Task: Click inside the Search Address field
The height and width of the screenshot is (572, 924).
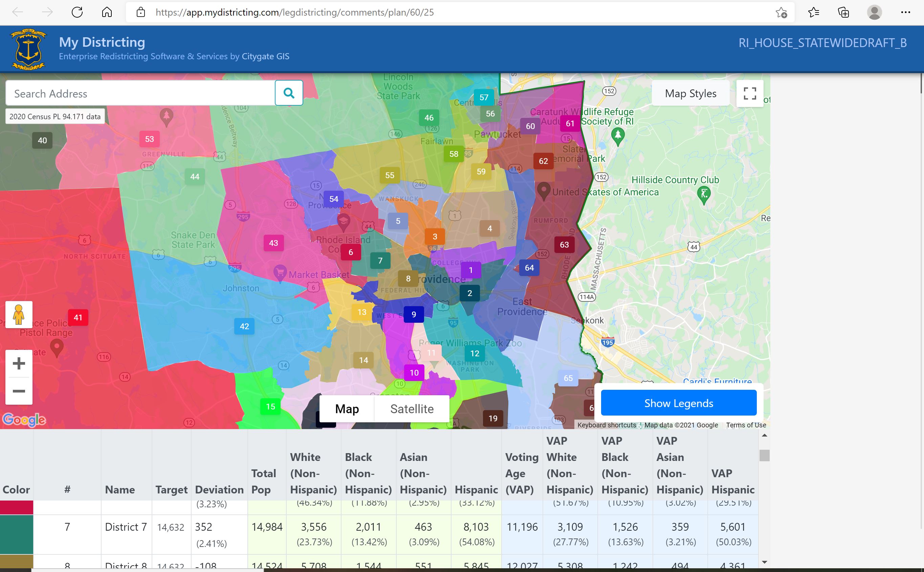Action: 140,93
